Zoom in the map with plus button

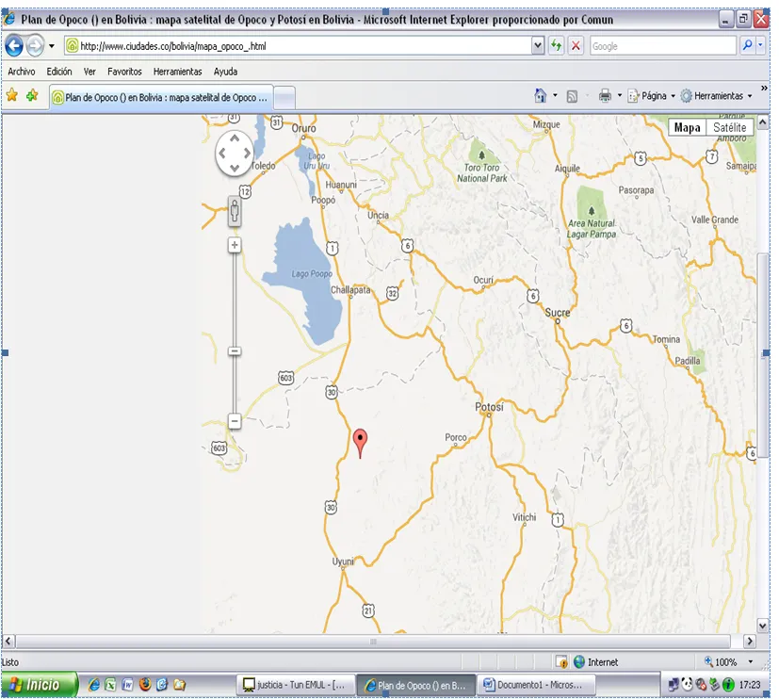tap(235, 245)
